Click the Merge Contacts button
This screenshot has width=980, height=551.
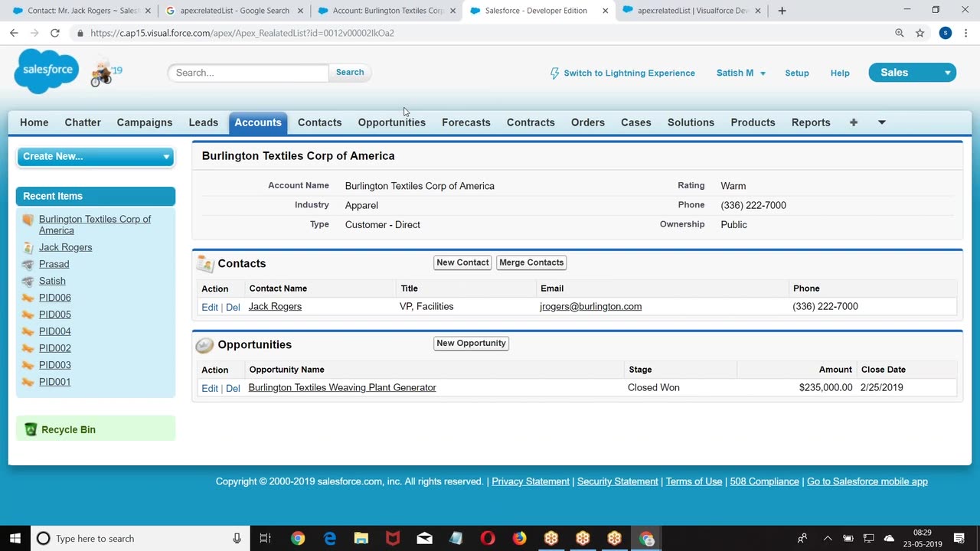[531, 262]
